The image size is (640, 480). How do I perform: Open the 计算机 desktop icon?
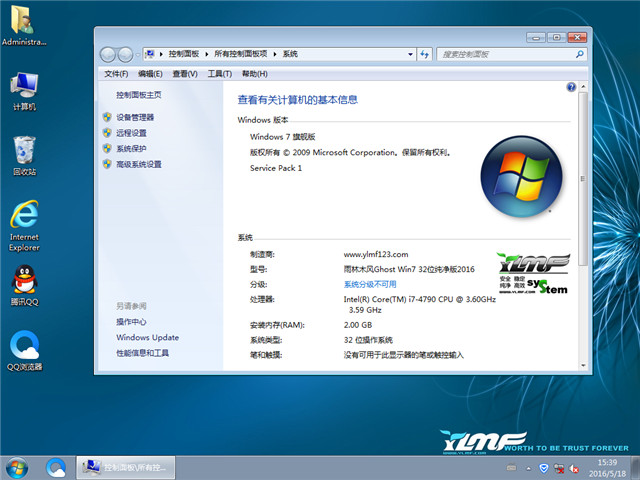24,91
